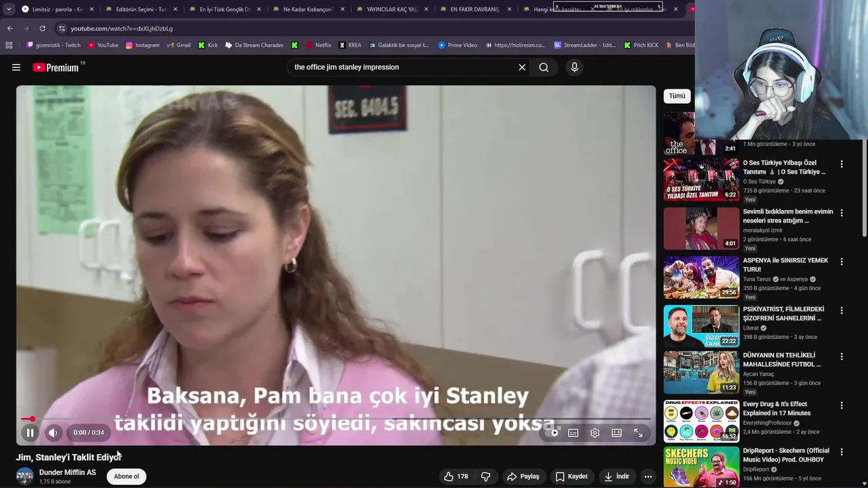868x488 pixels.
Task: Share the video via Paylaş
Action: point(523,476)
